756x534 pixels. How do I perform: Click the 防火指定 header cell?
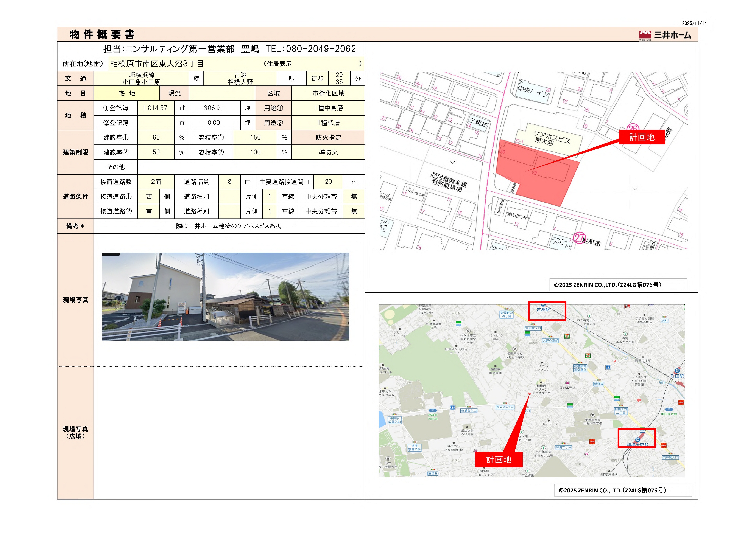click(328, 138)
